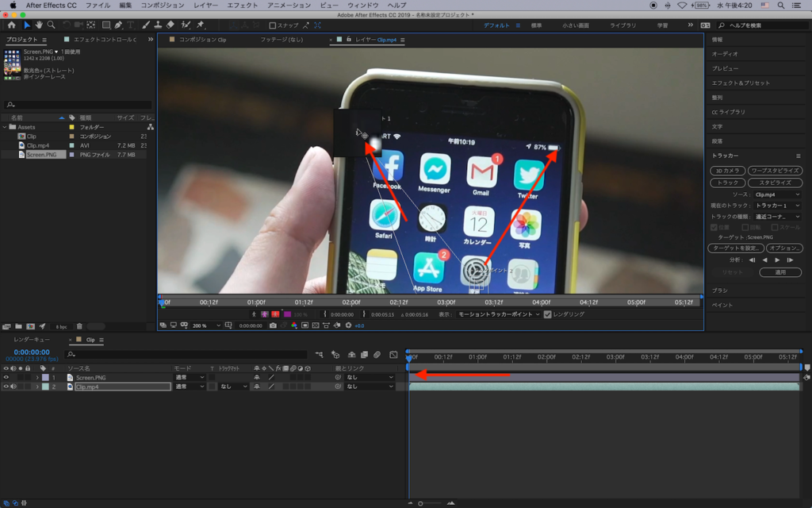Click the Home icon in the toolbar
This screenshot has height=508, width=812.
tap(11, 25)
